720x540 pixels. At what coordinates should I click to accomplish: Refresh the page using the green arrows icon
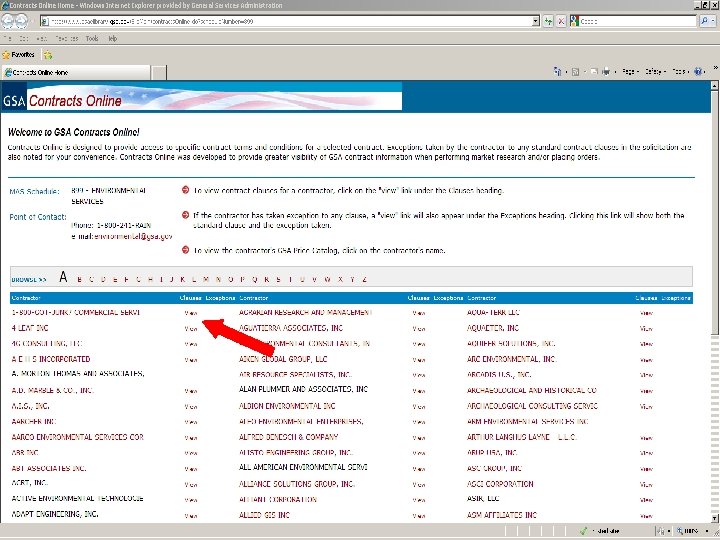(x=548, y=21)
